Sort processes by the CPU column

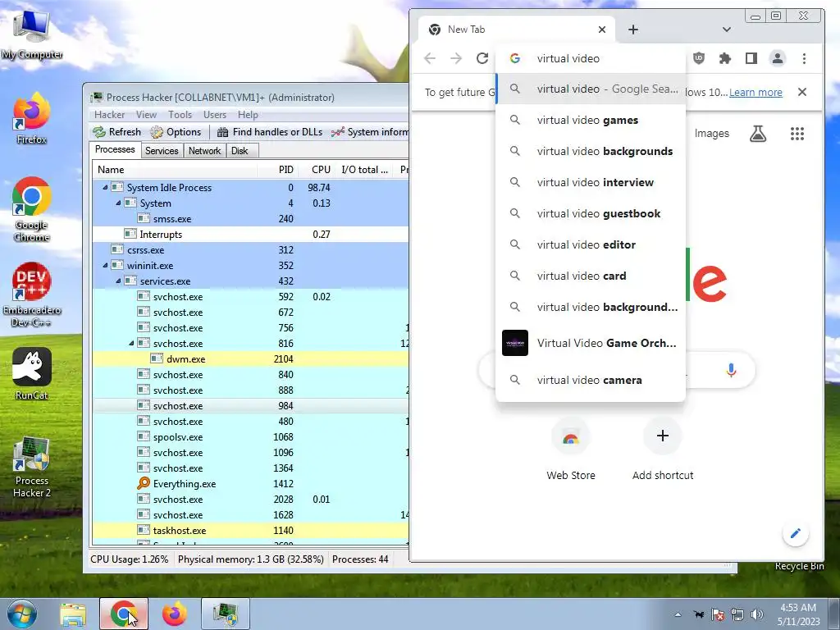317,169
